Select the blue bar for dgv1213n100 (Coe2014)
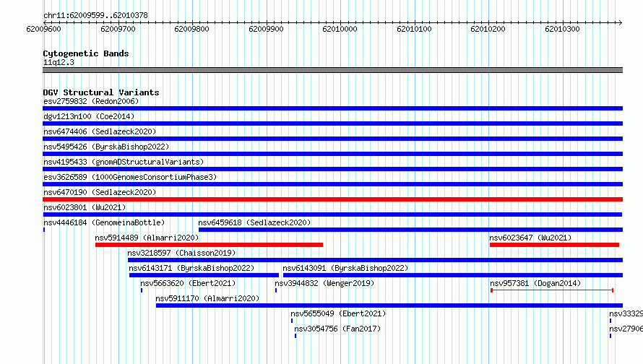Screen dimensions: 643x364 pyautogui.click(x=332, y=123)
